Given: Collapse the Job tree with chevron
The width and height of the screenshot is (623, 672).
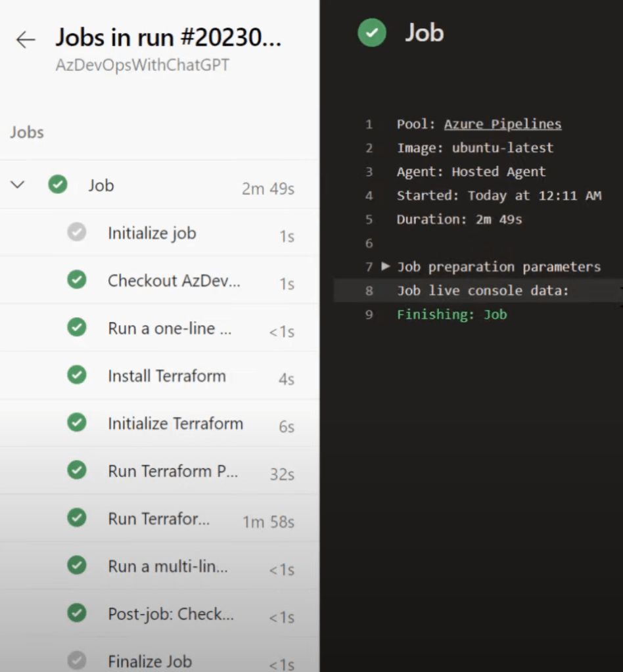Looking at the screenshot, I should pyautogui.click(x=18, y=185).
